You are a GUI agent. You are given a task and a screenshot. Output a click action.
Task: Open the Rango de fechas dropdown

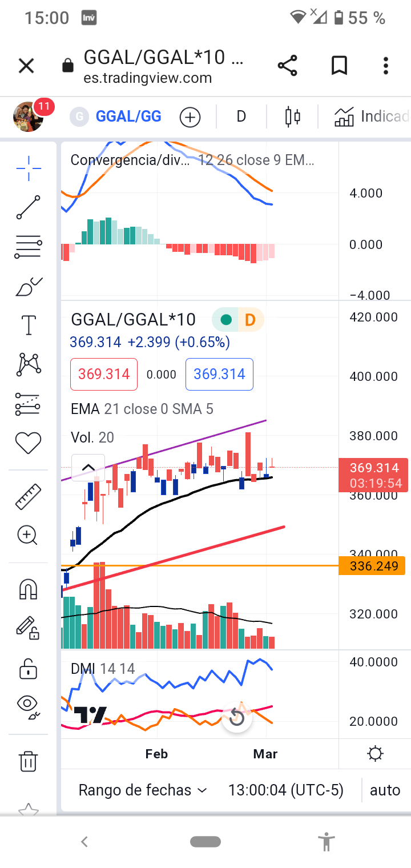click(x=142, y=790)
